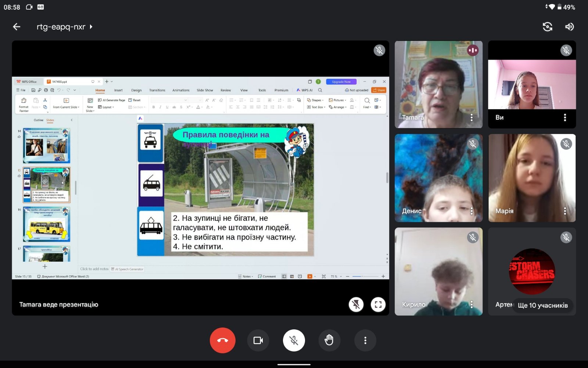Expand meeting details next to rtg-eapq-nxr
Image resolution: width=588 pixels, height=368 pixels.
coord(91,26)
